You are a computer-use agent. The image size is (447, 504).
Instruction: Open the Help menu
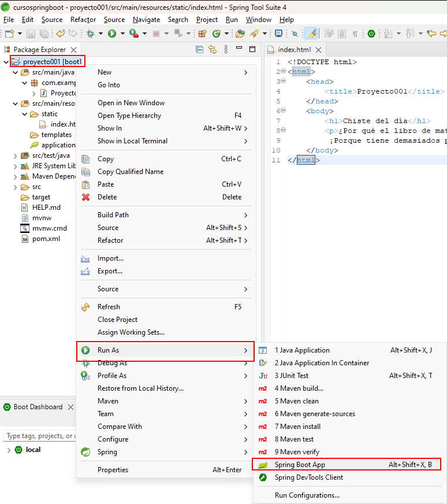[286, 20]
